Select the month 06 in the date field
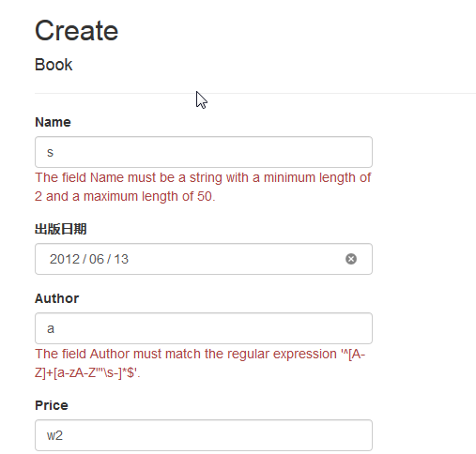476x454 pixels. click(97, 259)
